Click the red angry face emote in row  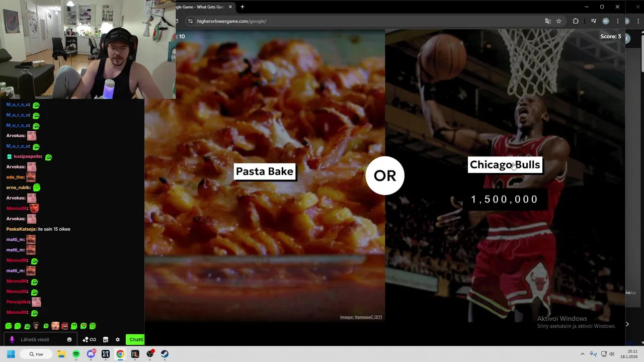point(64,326)
